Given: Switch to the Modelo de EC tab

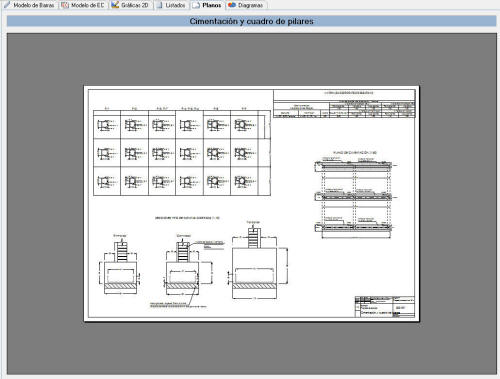Looking at the screenshot, I should pyautogui.click(x=88, y=5).
